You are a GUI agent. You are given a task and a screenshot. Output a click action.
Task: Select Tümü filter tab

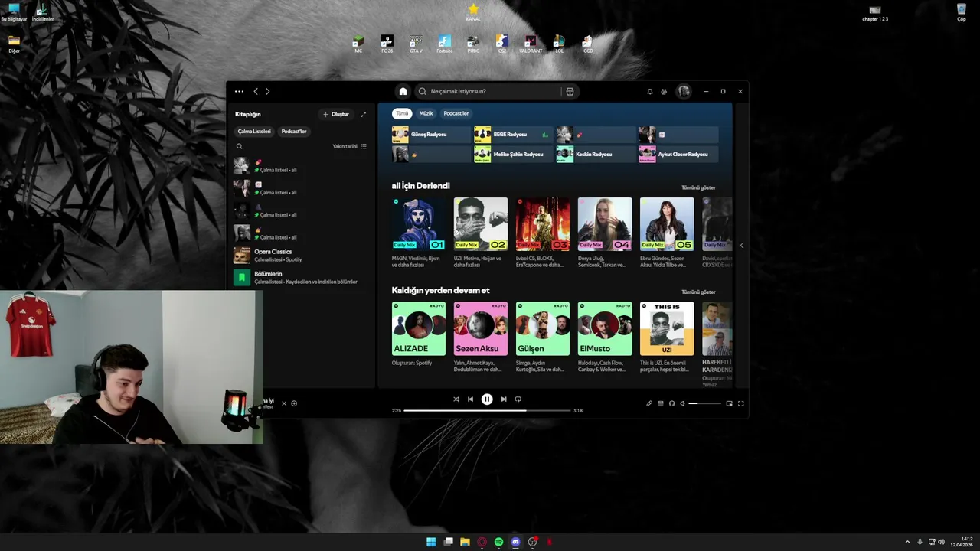(x=402, y=113)
